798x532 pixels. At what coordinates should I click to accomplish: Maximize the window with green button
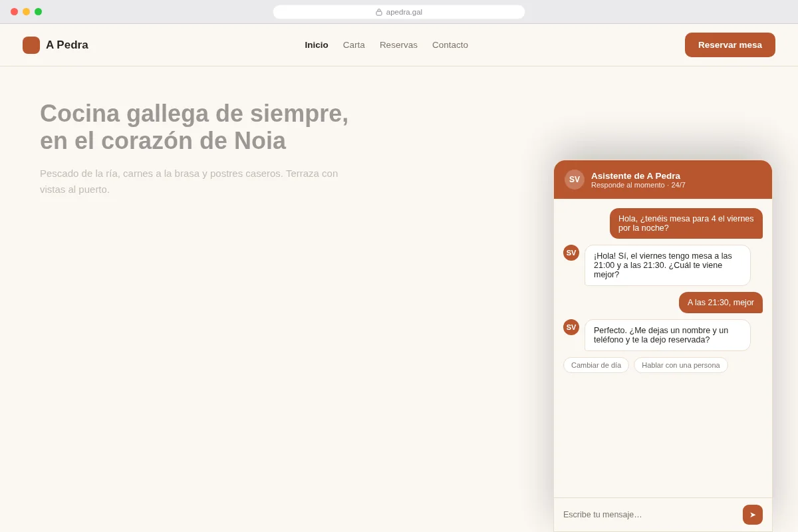[38, 12]
